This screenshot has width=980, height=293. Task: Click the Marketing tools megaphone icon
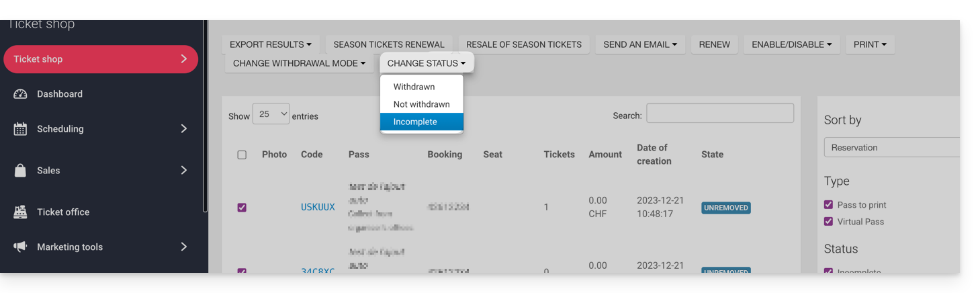[20, 247]
